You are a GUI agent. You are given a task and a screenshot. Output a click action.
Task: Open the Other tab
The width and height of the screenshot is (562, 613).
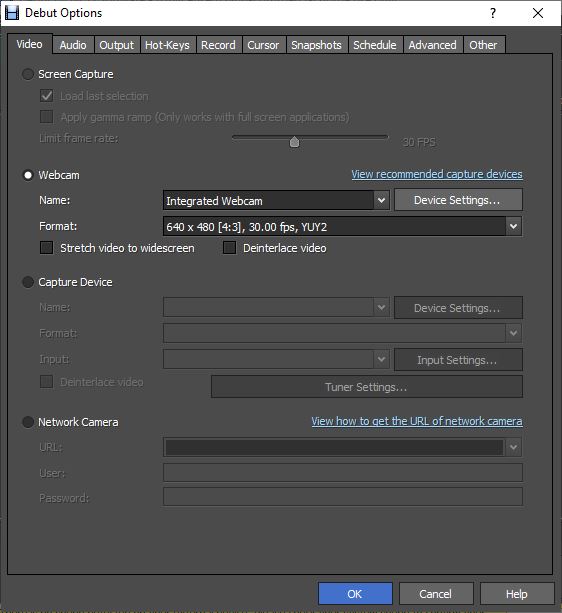tap(483, 45)
